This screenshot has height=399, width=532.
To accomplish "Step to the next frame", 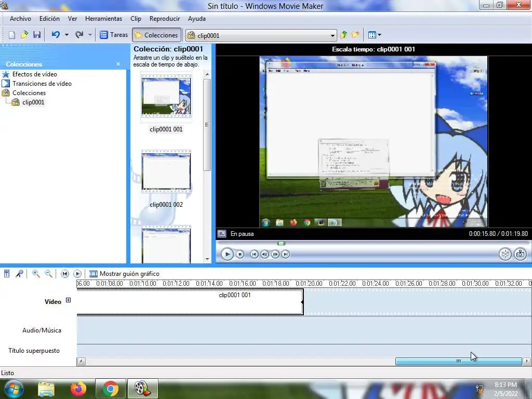I will pyautogui.click(x=275, y=254).
